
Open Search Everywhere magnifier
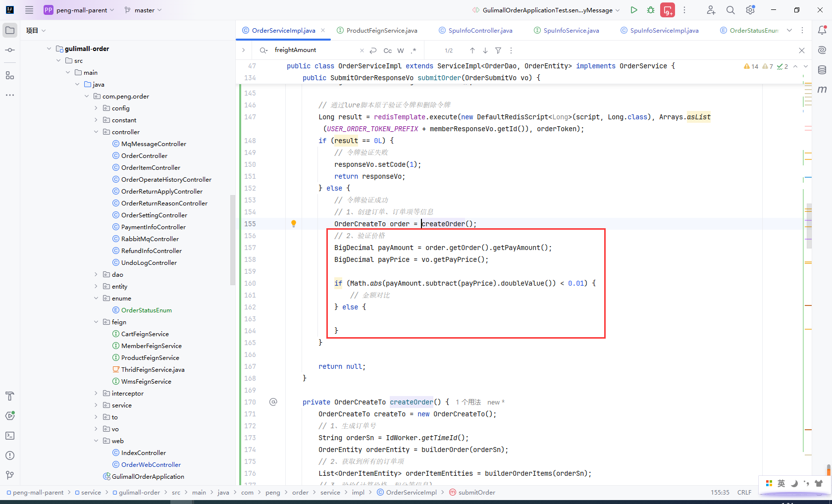point(730,10)
